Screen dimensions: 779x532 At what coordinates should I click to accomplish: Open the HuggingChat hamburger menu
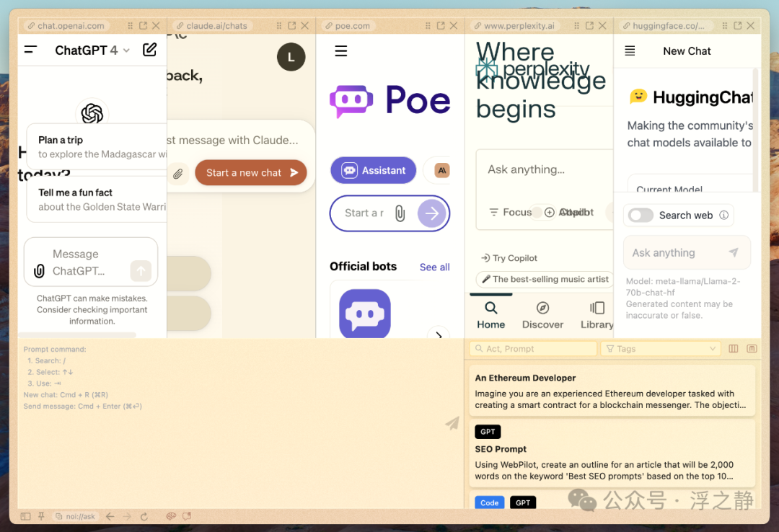coord(630,50)
